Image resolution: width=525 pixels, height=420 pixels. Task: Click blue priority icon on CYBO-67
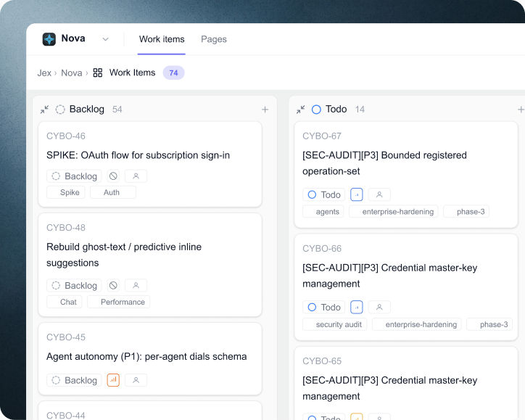[357, 194]
